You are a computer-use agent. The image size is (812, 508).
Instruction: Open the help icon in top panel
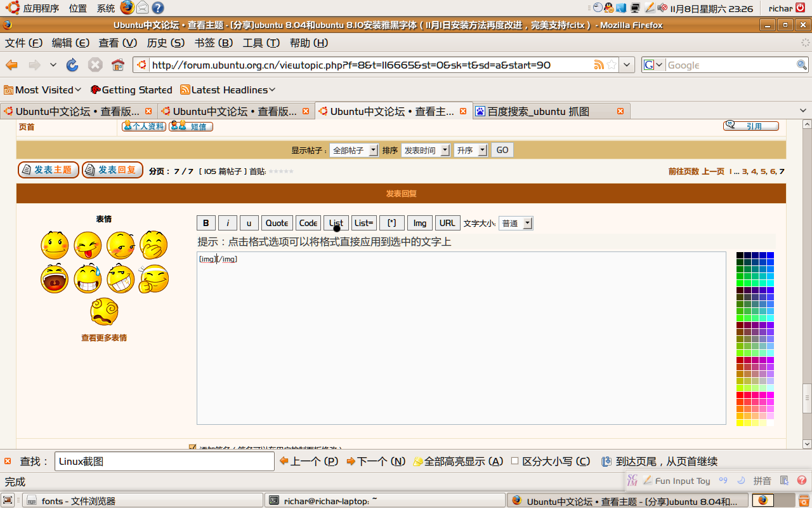(158, 8)
